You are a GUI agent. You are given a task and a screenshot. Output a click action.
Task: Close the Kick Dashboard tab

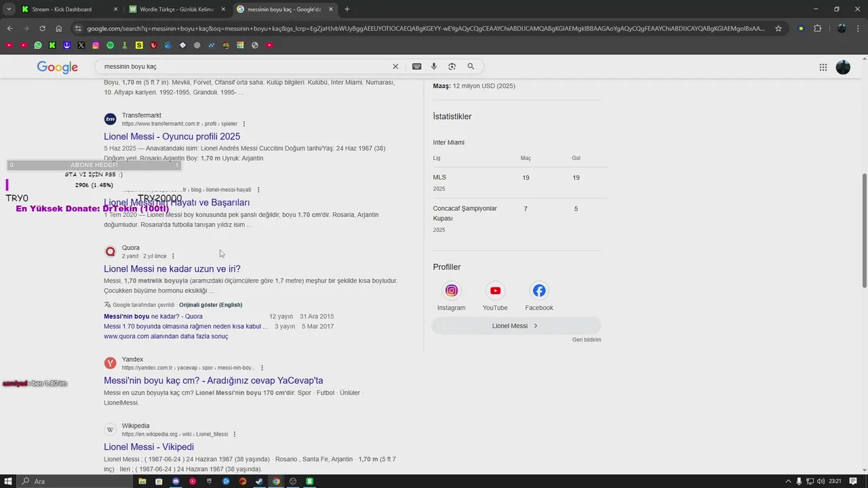[x=115, y=9]
